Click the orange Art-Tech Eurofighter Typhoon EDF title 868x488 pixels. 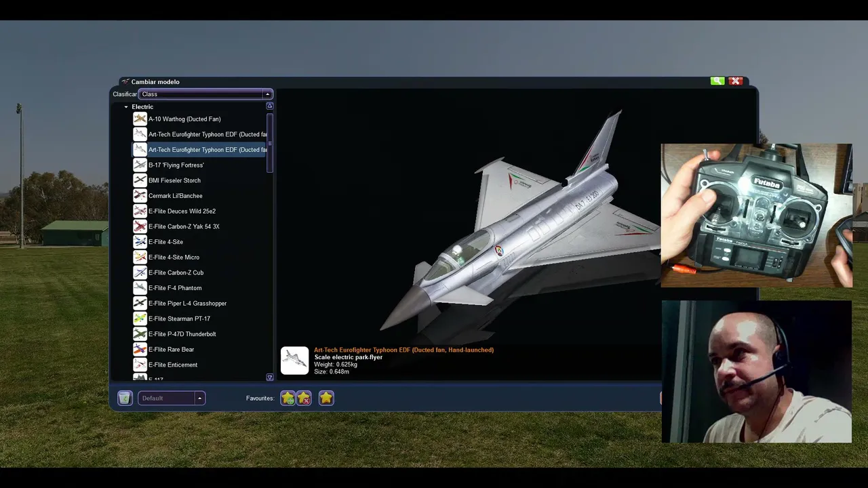click(x=403, y=350)
